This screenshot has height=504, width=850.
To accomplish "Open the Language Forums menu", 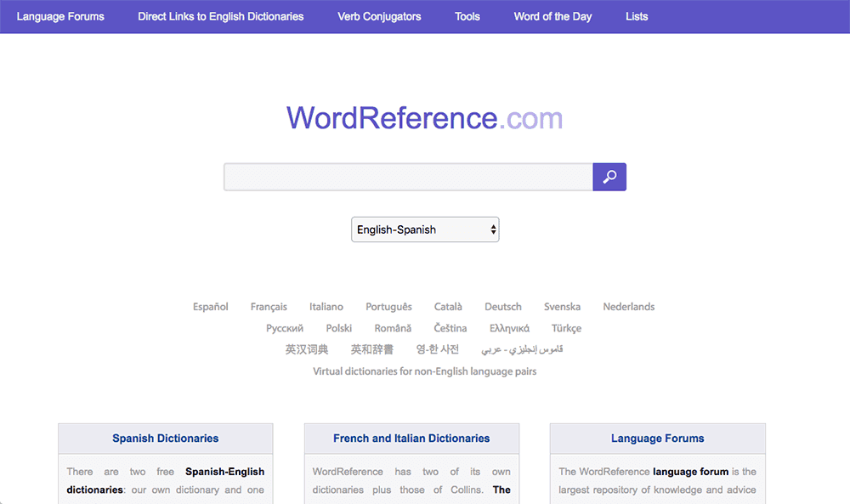I will [60, 16].
